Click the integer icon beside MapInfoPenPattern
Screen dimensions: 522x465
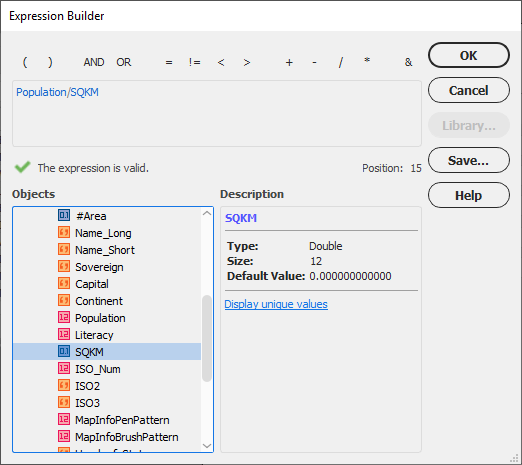click(x=64, y=419)
